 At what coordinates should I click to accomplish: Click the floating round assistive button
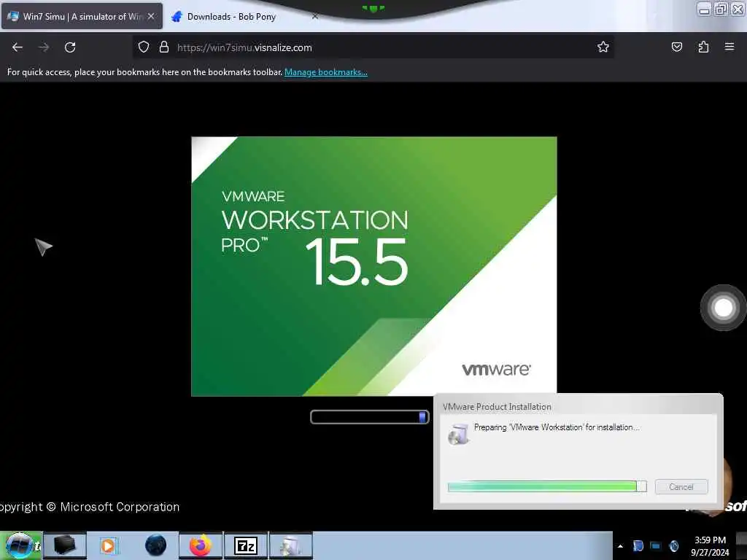723,308
